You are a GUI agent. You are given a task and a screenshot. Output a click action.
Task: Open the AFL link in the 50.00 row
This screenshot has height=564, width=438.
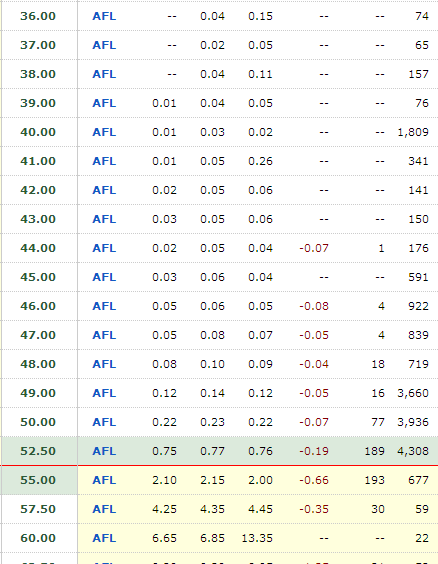pyautogui.click(x=104, y=422)
